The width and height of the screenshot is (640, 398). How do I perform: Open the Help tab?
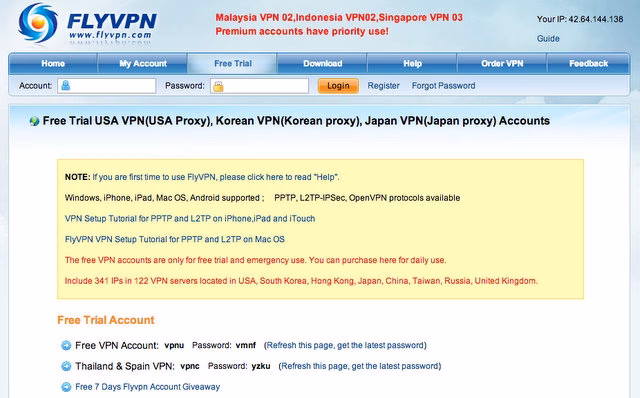[x=412, y=63]
